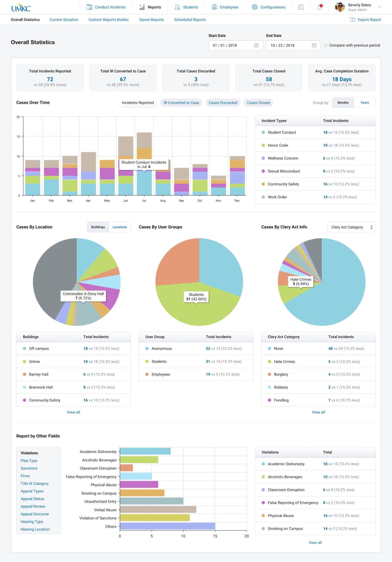Toggle Compare with previous period checkbox

coord(326,45)
